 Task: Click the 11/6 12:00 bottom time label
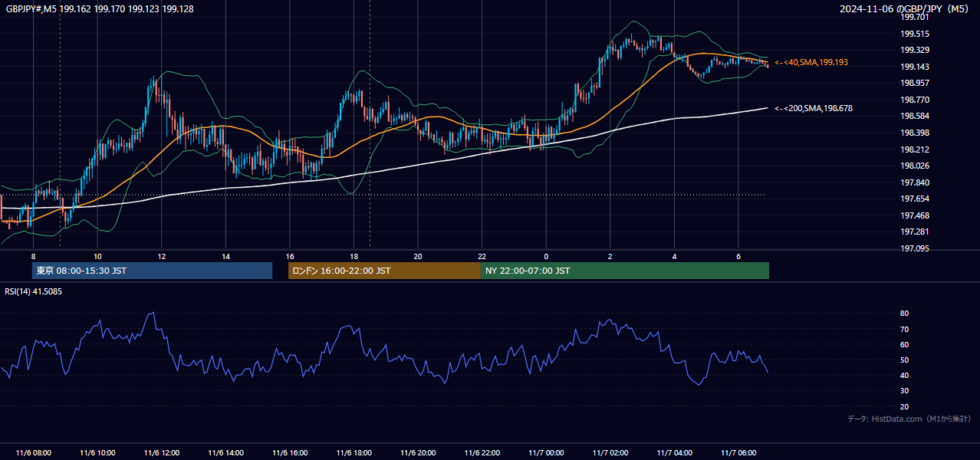pyautogui.click(x=162, y=453)
